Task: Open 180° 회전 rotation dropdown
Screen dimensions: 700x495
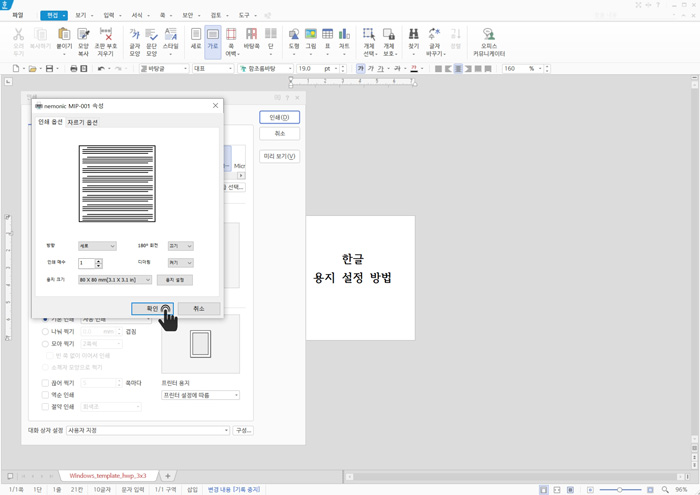Action: 180,246
